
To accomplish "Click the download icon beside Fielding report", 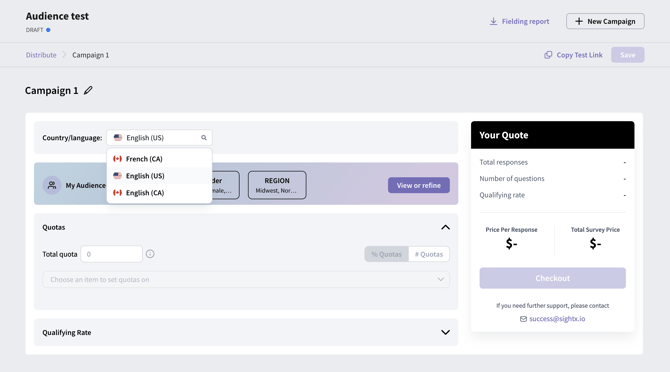I will click(x=493, y=21).
